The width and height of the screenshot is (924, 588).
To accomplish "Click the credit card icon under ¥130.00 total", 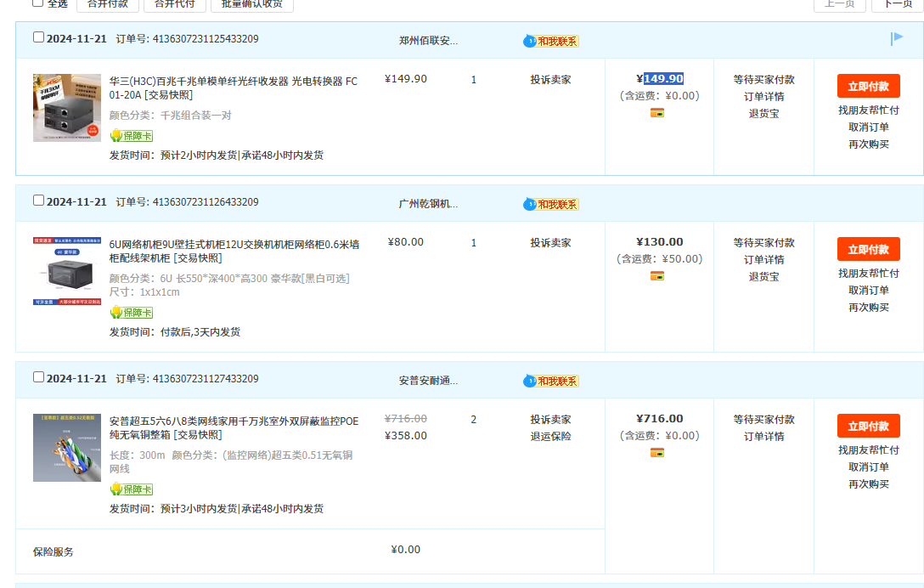I will tap(656, 276).
